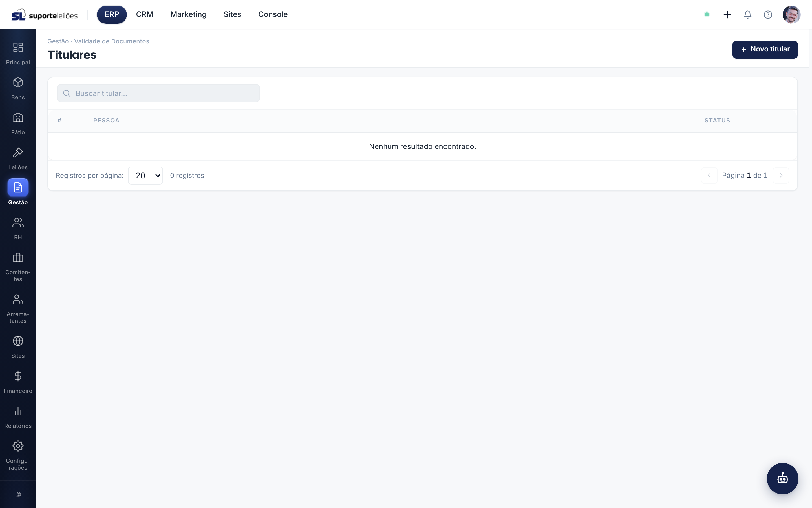Open RH people icon
This screenshot has height=508, width=812.
(18, 222)
